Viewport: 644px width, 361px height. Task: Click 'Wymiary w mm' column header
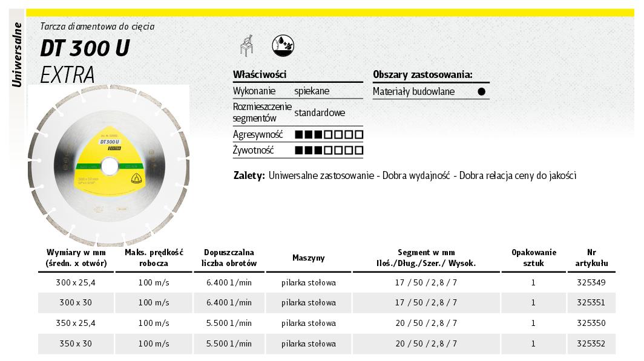[x=76, y=258]
